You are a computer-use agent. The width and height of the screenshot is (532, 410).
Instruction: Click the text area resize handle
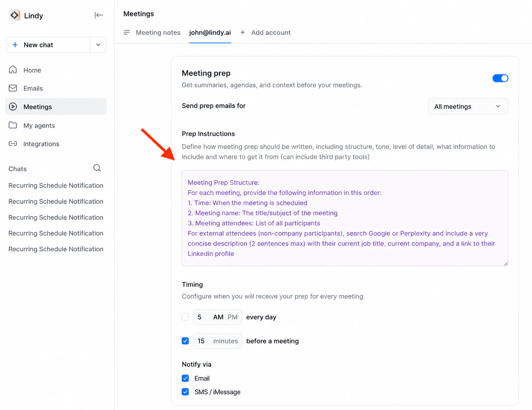(506, 263)
